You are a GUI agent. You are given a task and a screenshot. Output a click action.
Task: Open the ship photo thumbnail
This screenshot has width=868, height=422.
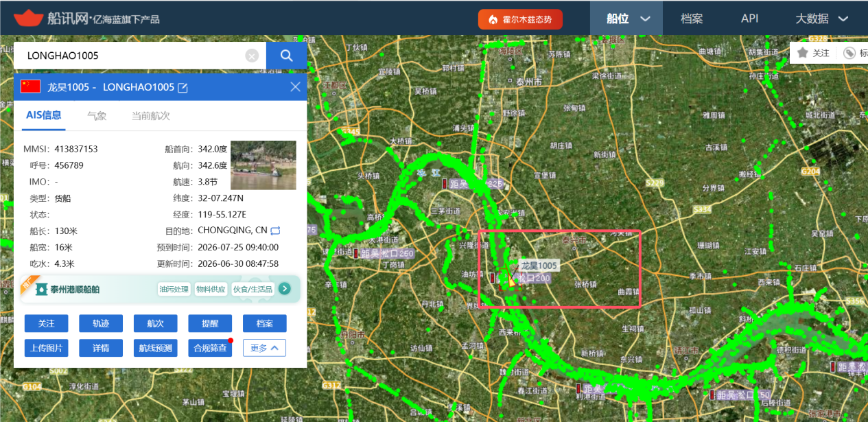[x=263, y=165]
